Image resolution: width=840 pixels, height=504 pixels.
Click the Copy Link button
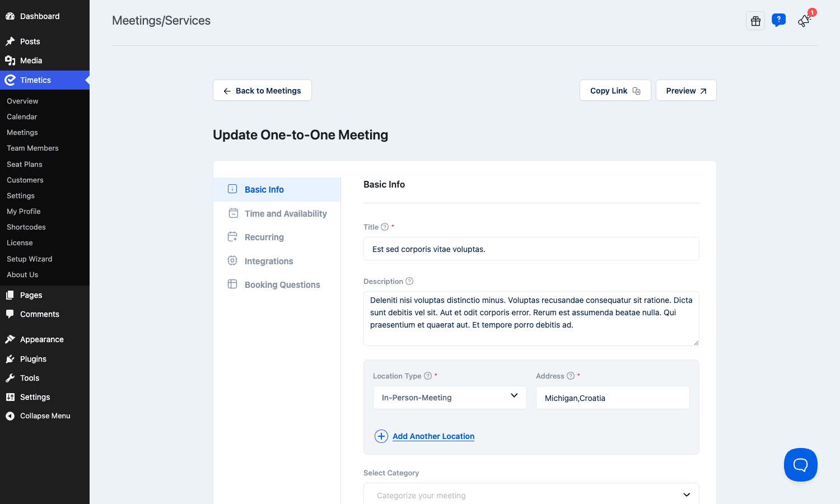[x=615, y=90]
